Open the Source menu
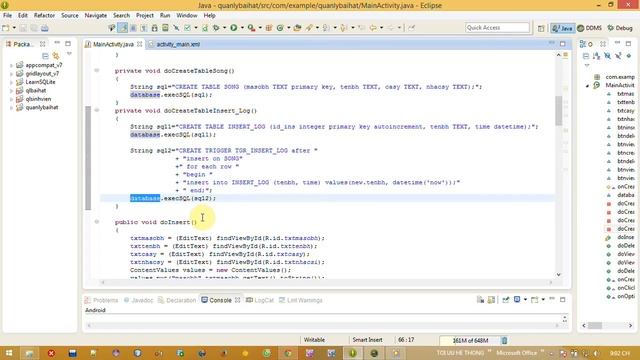This screenshot has height=360, width=640. [x=70, y=15]
